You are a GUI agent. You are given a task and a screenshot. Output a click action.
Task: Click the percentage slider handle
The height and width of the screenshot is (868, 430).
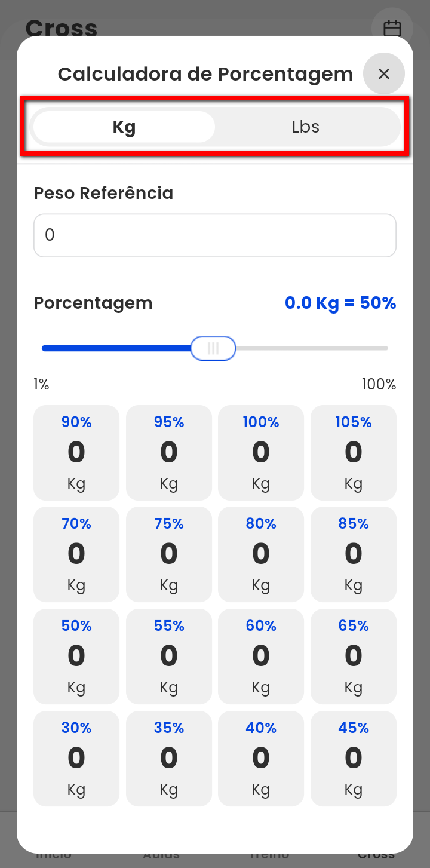pyautogui.click(x=213, y=348)
